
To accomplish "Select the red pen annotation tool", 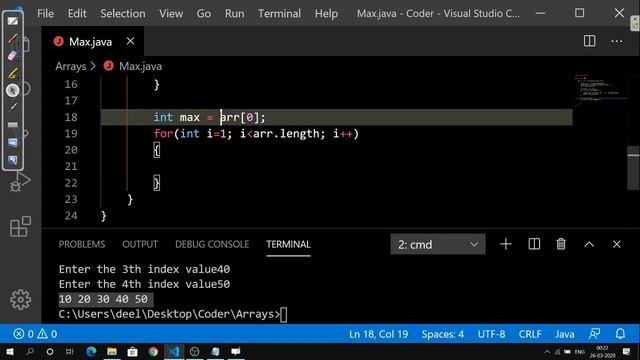I will (13, 38).
